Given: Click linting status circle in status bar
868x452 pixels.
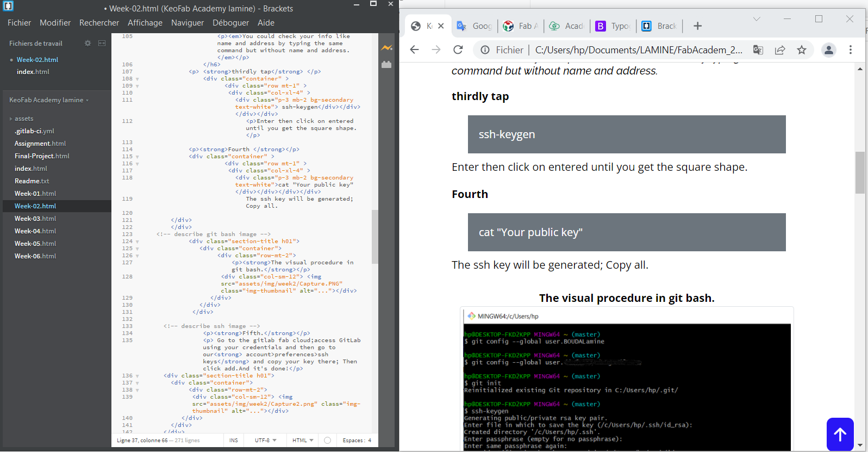Looking at the screenshot, I should (327, 440).
